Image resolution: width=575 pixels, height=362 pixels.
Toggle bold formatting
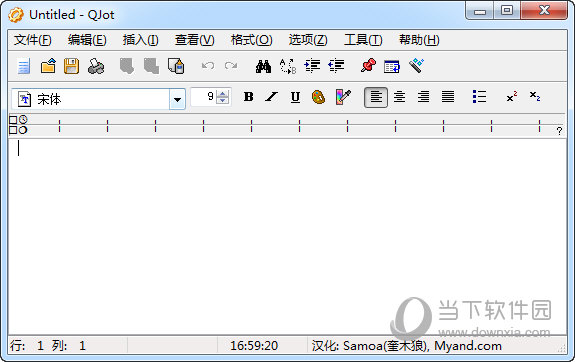coord(249,97)
